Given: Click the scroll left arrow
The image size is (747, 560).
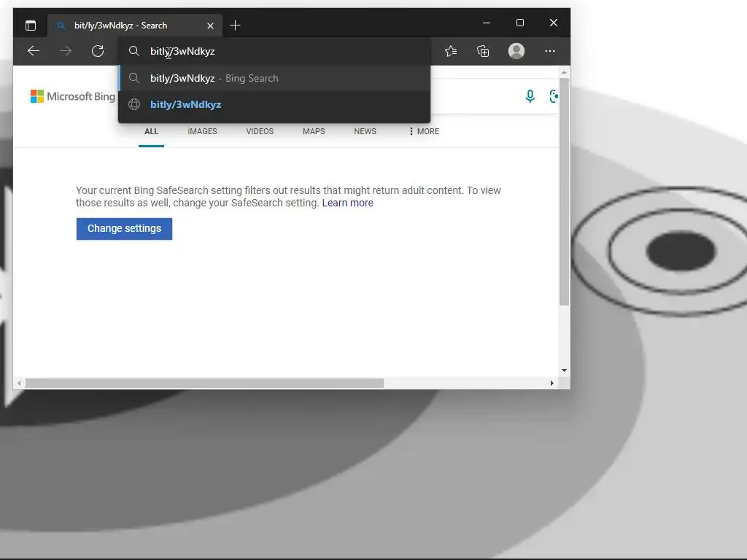Looking at the screenshot, I should click(x=19, y=383).
